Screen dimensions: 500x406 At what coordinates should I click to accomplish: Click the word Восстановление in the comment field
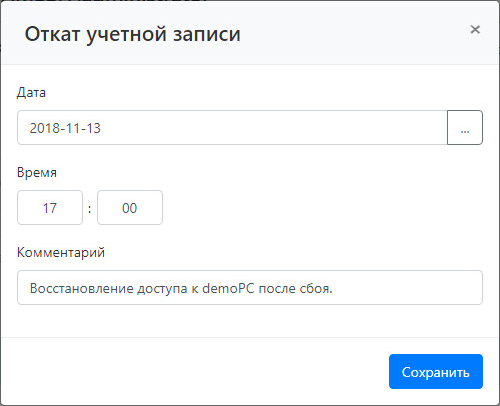[82, 288]
